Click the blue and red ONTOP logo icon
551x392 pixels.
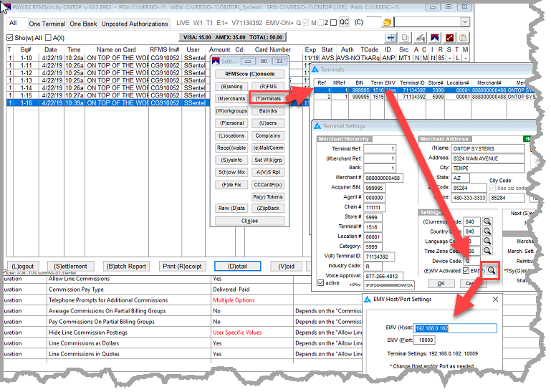(435, 38)
